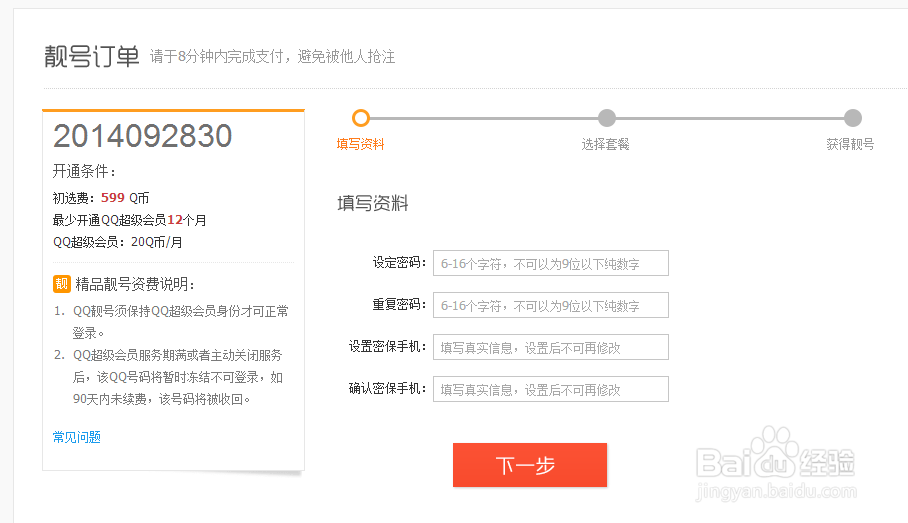Click the 填写资料 section heading above form
Viewport: 908px width, 523px height.
[x=373, y=203]
